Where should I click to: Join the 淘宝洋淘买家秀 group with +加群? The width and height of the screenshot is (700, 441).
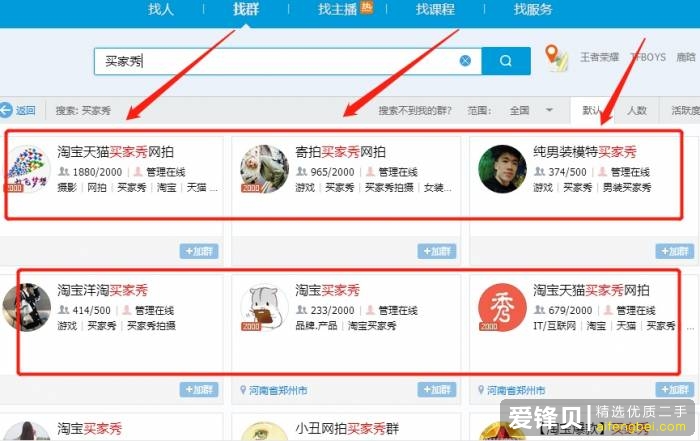click(x=199, y=390)
